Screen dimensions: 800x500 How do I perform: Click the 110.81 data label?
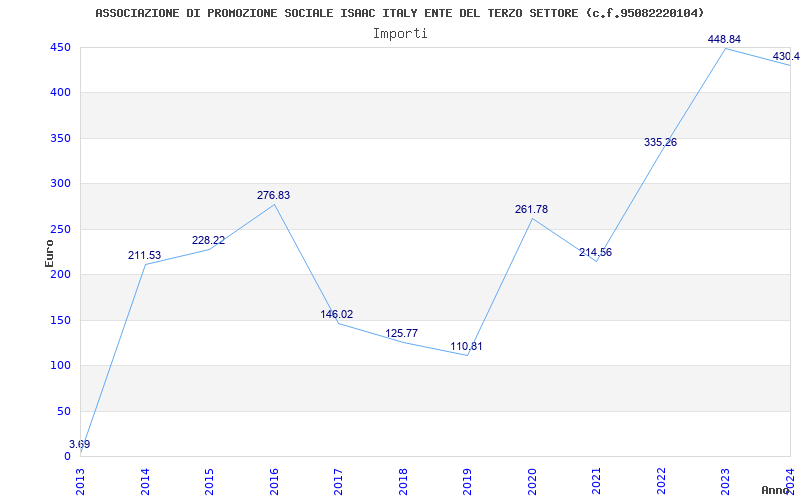(466, 346)
